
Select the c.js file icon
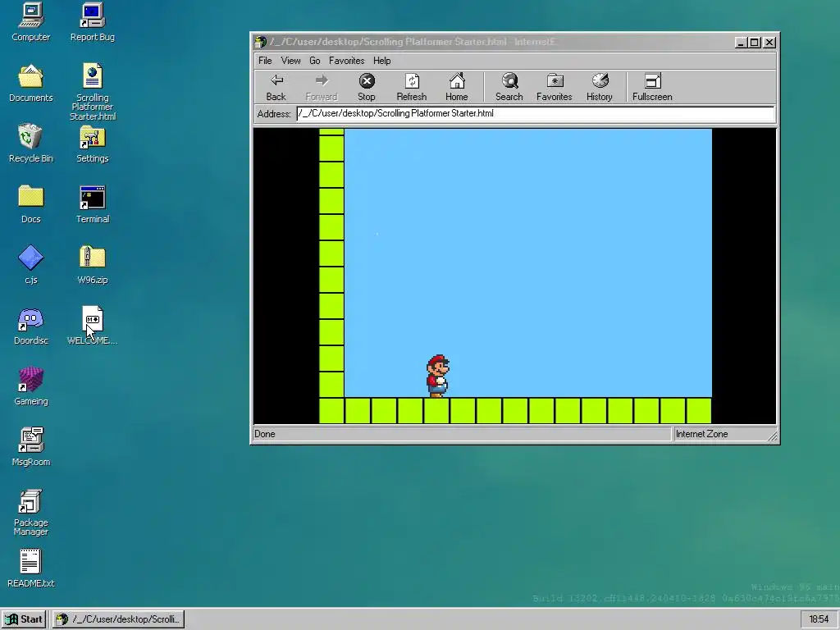coord(31,265)
